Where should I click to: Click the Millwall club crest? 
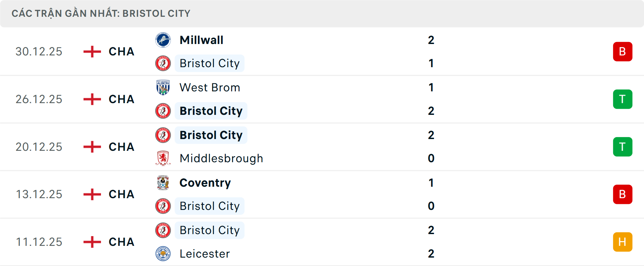coord(163,40)
